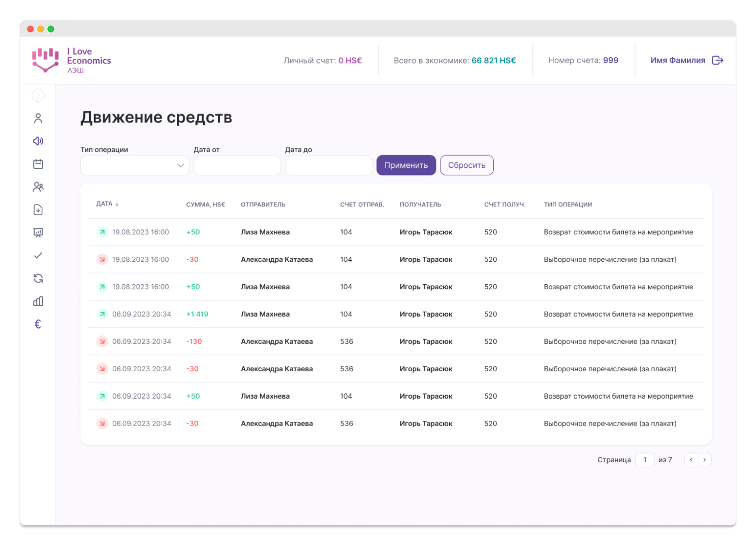Click the Личный счет balance 0 HS€

pos(350,61)
